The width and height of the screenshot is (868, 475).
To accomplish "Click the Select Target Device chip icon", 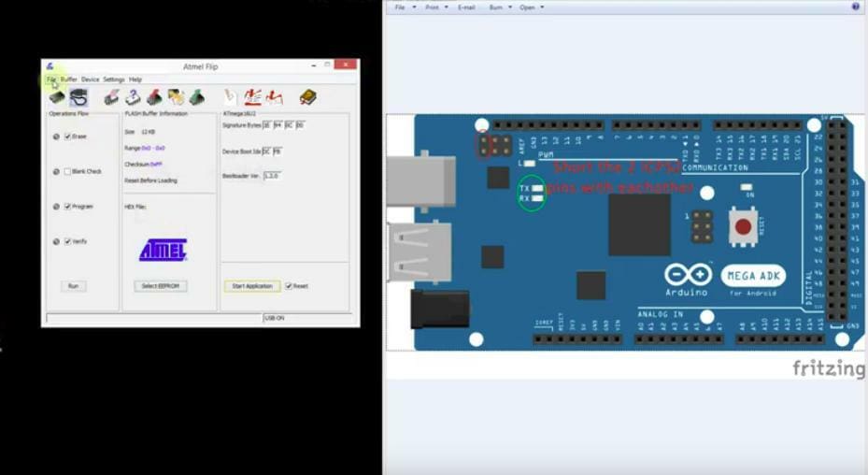I will pyautogui.click(x=57, y=97).
